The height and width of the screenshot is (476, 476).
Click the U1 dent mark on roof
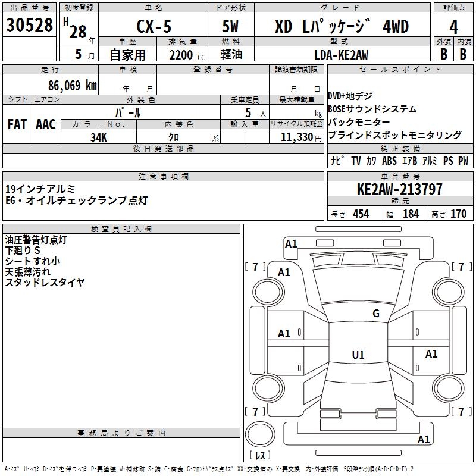(358, 355)
